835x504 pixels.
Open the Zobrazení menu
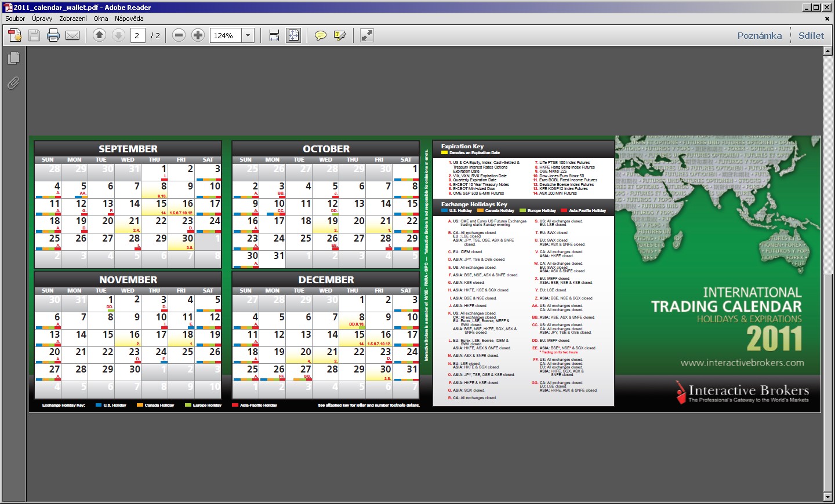click(73, 19)
